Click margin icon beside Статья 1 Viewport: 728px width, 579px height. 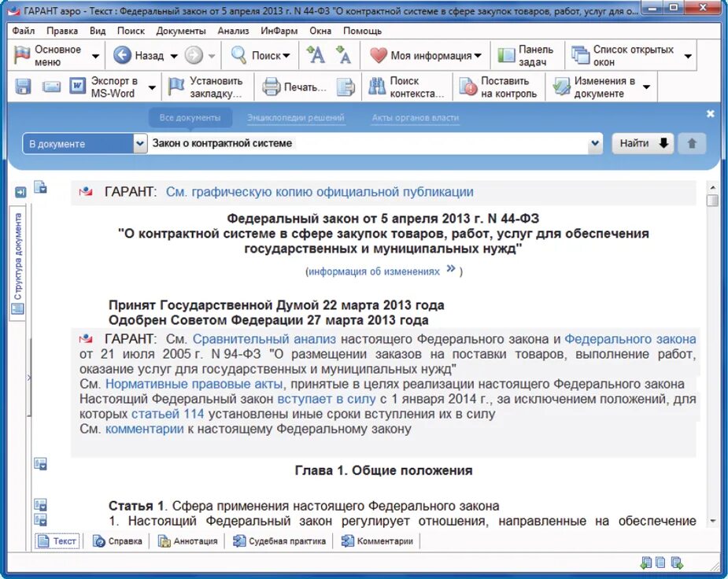click(x=40, y=505)
